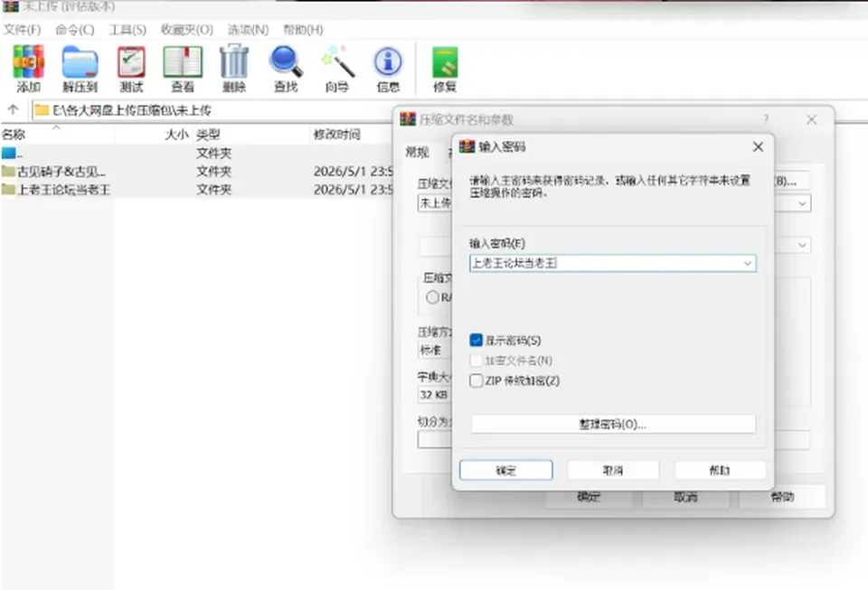868x590 pixels.
Task: Show archive 信息 (Info) icon
Action: coord(388,69)
